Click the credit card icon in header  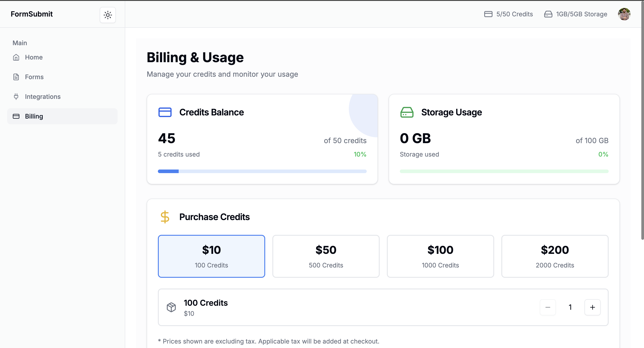[x=488, y=14]
